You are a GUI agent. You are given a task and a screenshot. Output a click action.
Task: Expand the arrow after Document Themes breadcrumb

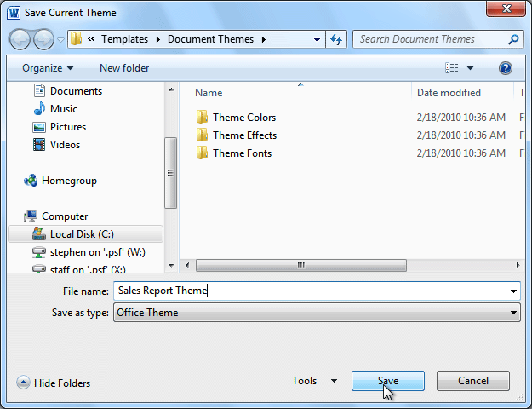[264, 39]
